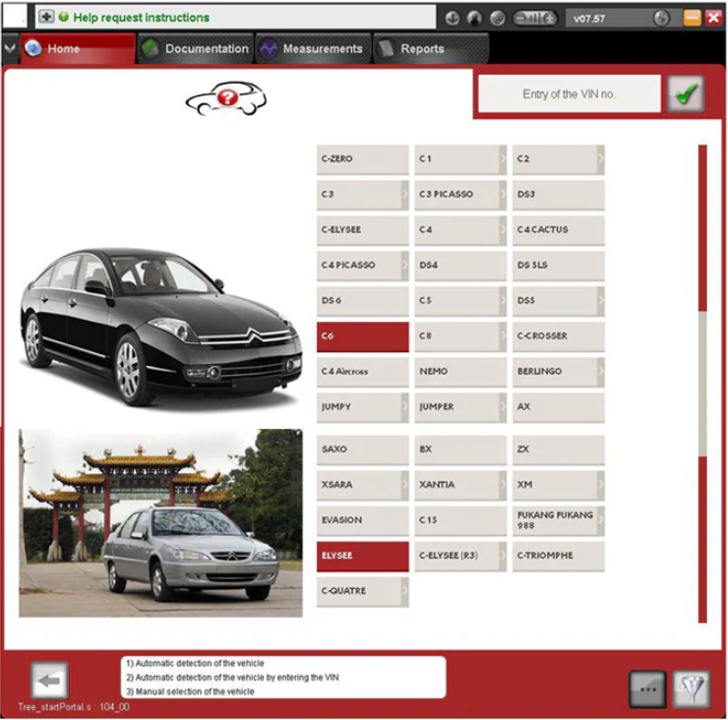Switch to the Documentation tab

(195, 48)
